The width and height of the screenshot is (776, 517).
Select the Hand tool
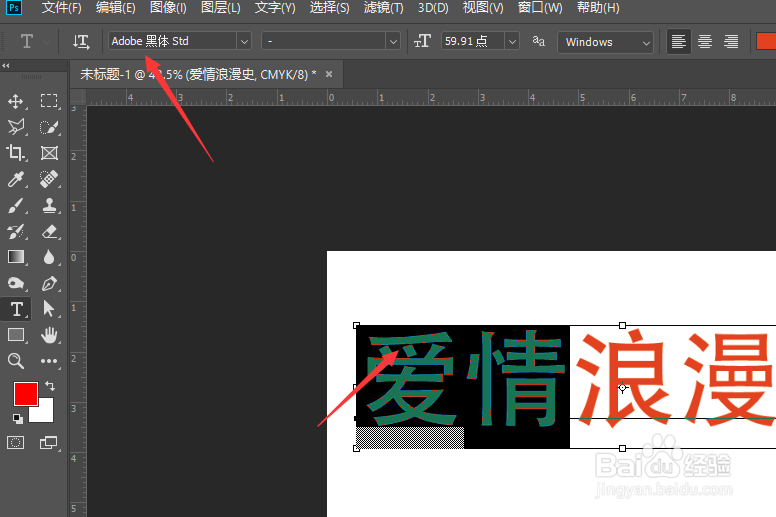click(49, 335)
